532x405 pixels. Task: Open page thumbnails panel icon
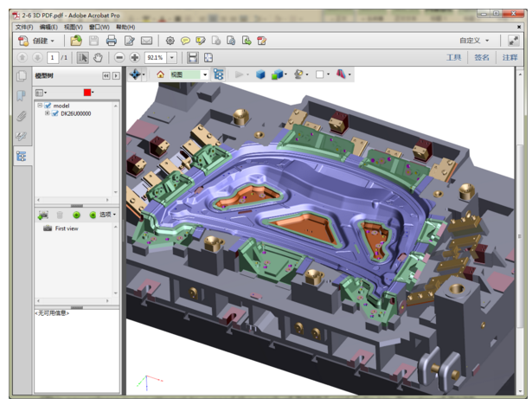click(22, 75)
